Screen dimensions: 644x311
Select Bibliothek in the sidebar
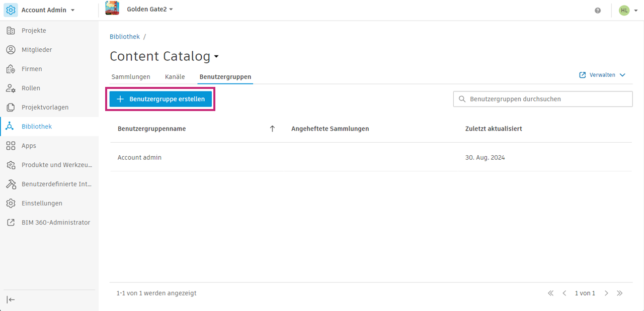(x=37, y=127)
